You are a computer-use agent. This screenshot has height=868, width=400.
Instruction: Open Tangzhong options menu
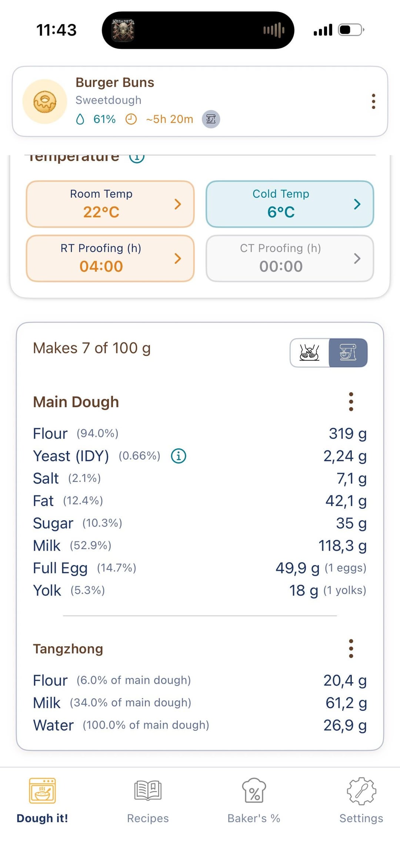click(351, 648)
